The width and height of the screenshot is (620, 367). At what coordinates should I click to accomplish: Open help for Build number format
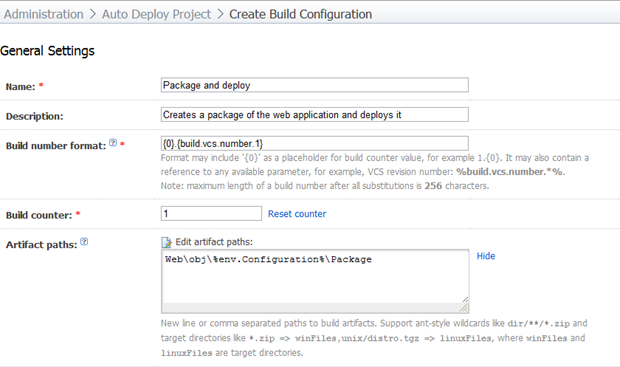113,143
